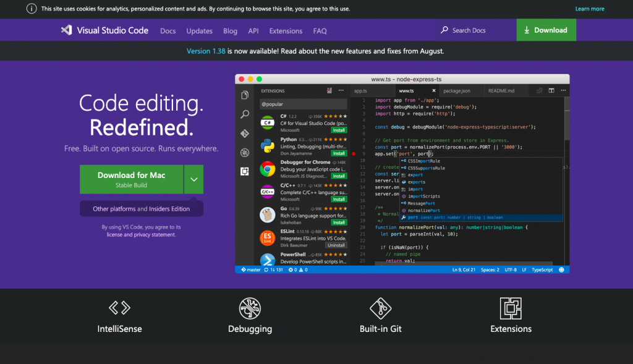This screenshot has width=633, height=364.
Task: Open the Source Control git icon in activity bar
Action: point(245,133)
